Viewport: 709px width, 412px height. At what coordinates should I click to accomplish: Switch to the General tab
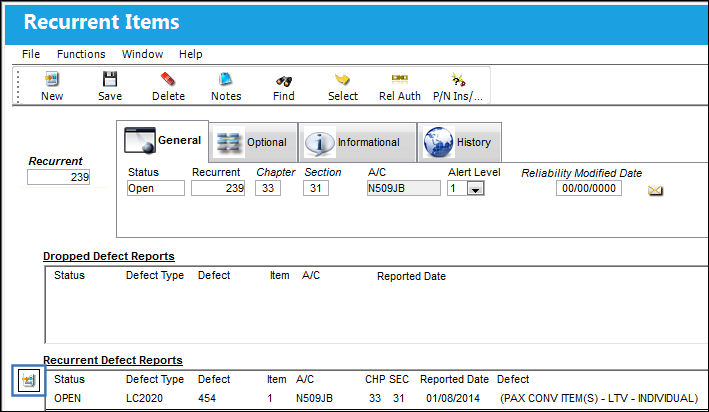(163, 141)
